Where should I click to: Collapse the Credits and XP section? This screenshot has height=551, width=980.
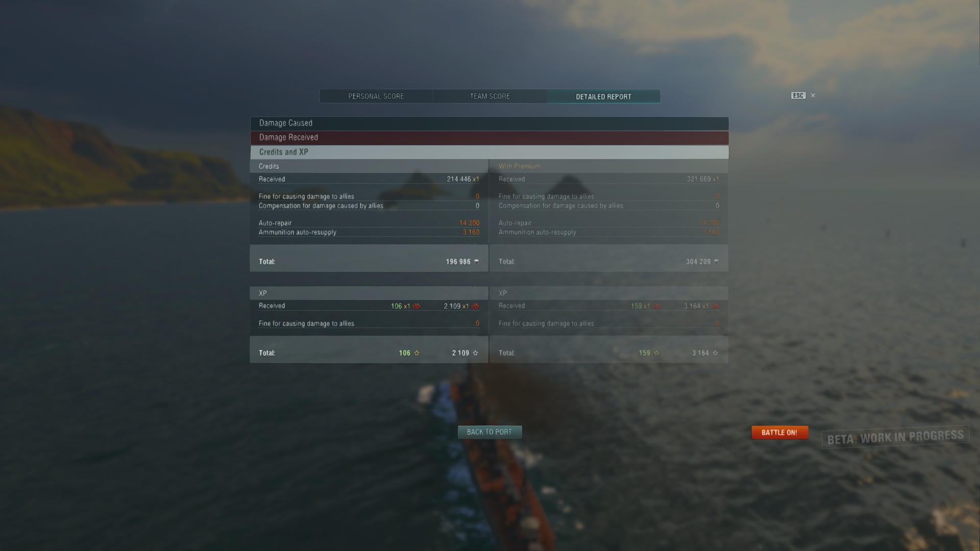489,152
